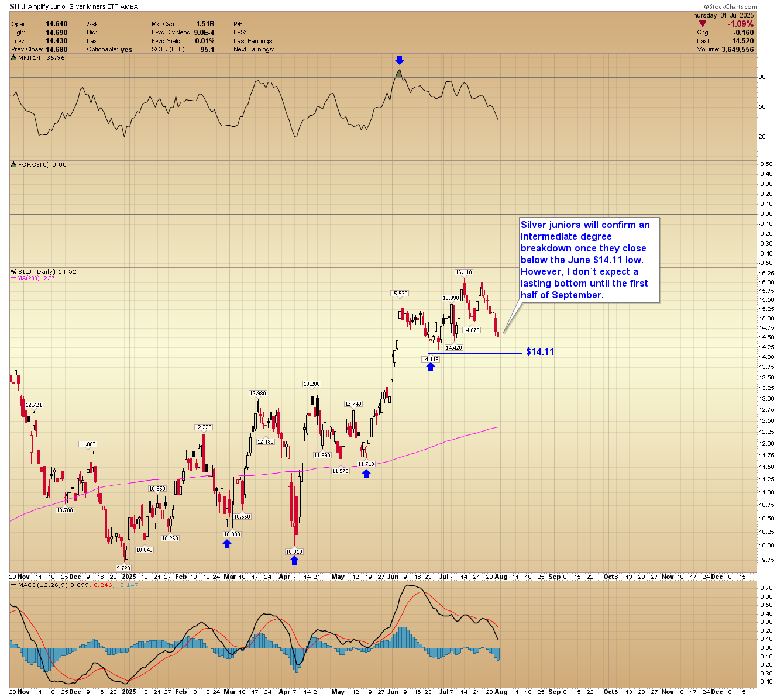Image resolution: width=784 pixels, height=697 pixels.
Task: Click the 'FORCE(0) 0.00' indicator label
Action: (x=42, y=165)
